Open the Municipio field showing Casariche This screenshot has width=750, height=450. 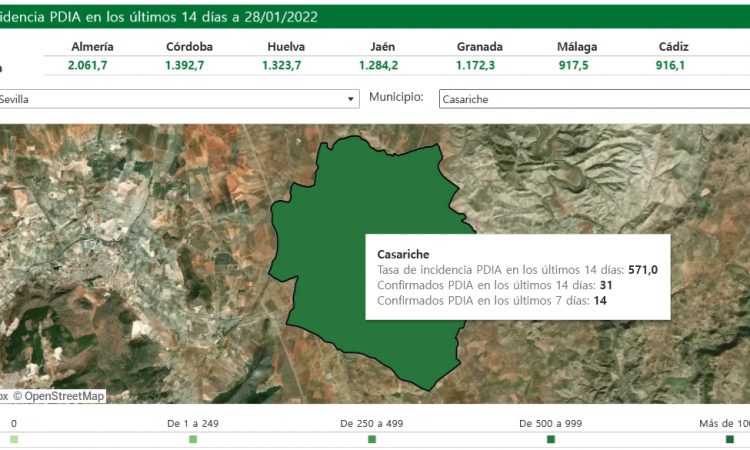pos(592,99)
